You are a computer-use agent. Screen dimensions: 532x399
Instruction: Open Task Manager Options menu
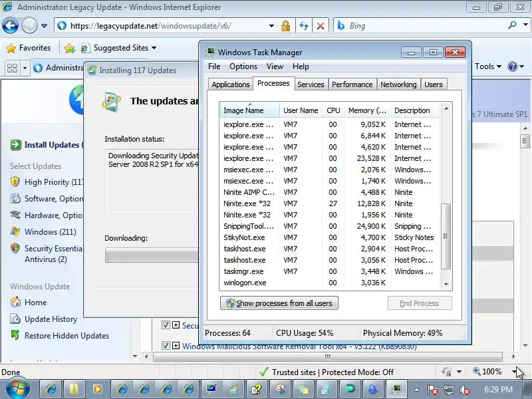tap(243, 66)
